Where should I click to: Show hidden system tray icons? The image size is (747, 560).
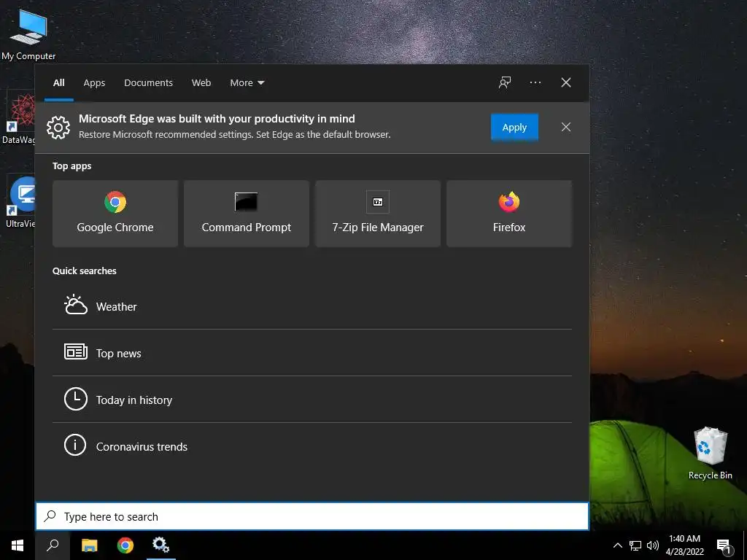pos(617,545)
